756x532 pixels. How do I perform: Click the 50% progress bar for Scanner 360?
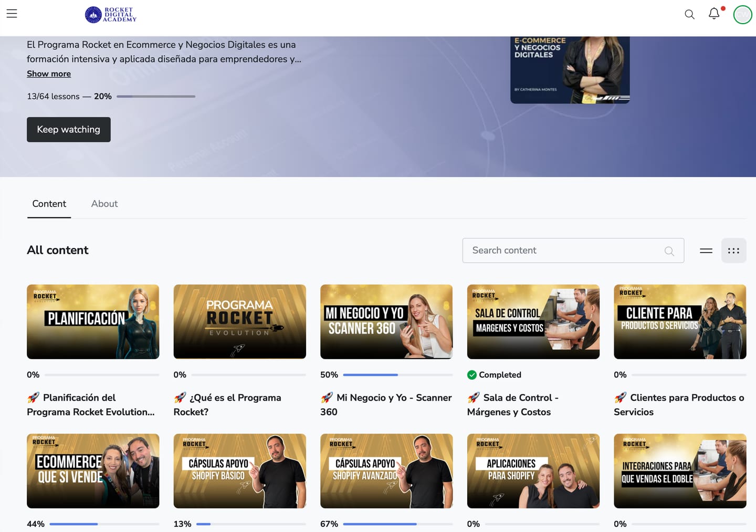tap(398, 375)
